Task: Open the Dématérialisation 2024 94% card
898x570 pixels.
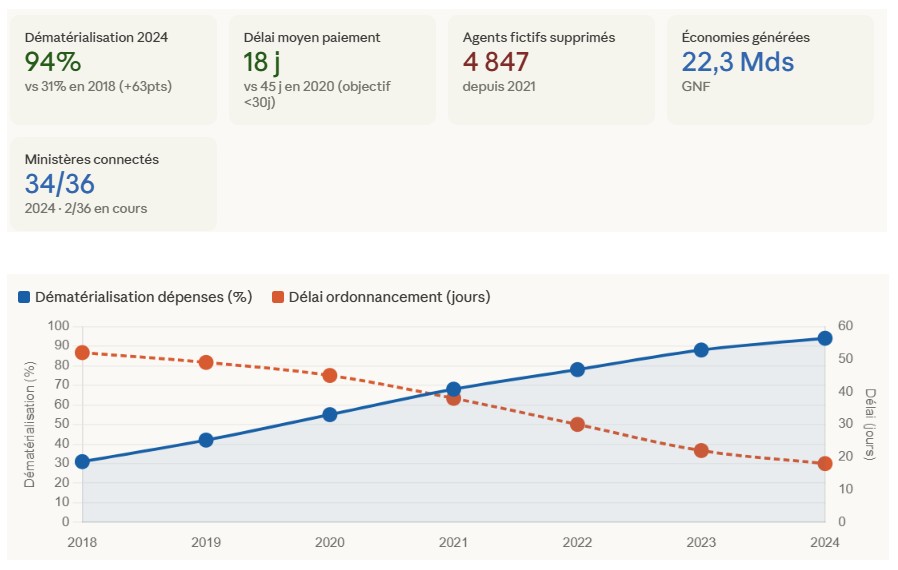Action: point(113,69)
